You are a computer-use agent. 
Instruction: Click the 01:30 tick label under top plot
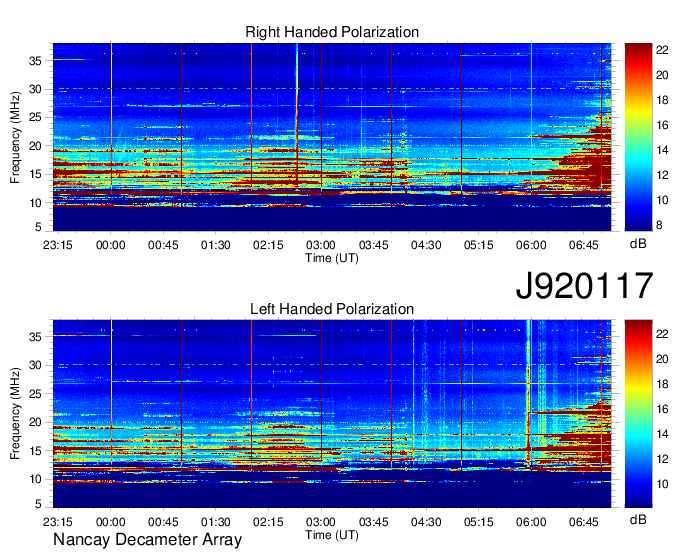click(216, 245)
